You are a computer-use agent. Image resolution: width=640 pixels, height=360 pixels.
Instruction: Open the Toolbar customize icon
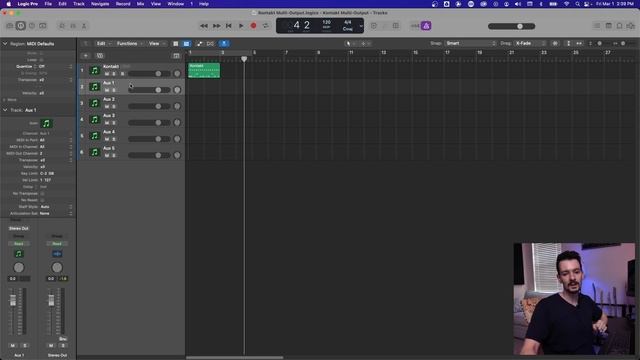[x=43, y=26]
